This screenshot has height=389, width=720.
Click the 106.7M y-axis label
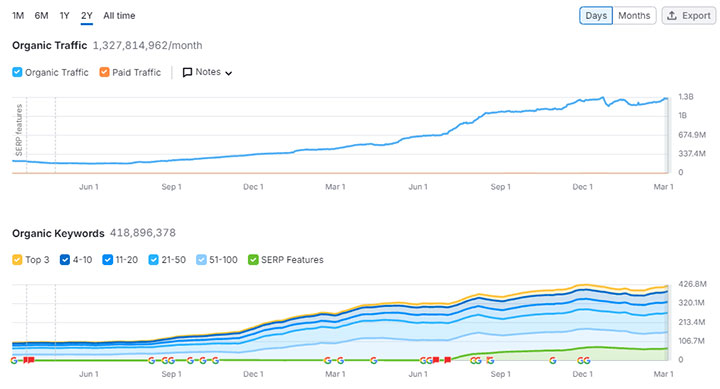(691, 341)
